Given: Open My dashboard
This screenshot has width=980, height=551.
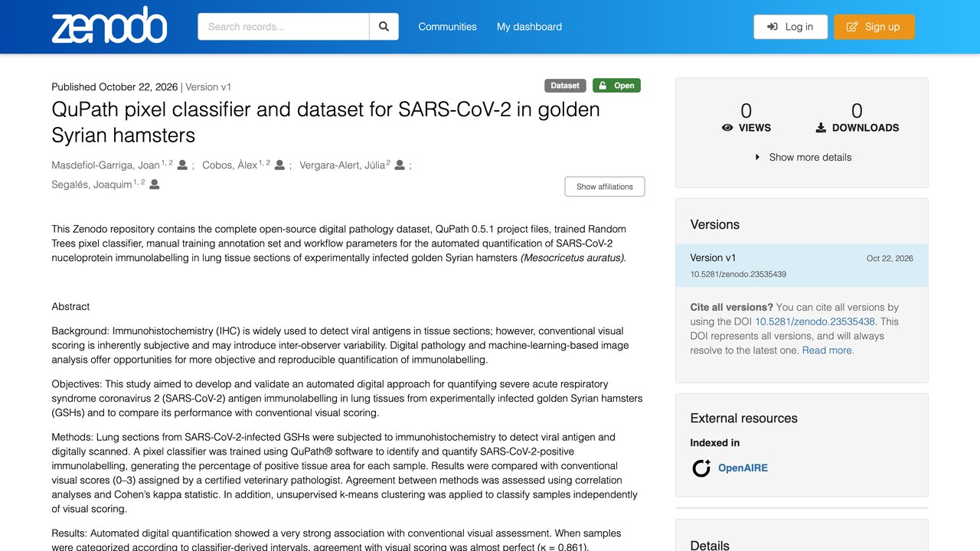Looking at the screenshot, I should [x=529, y=27].
